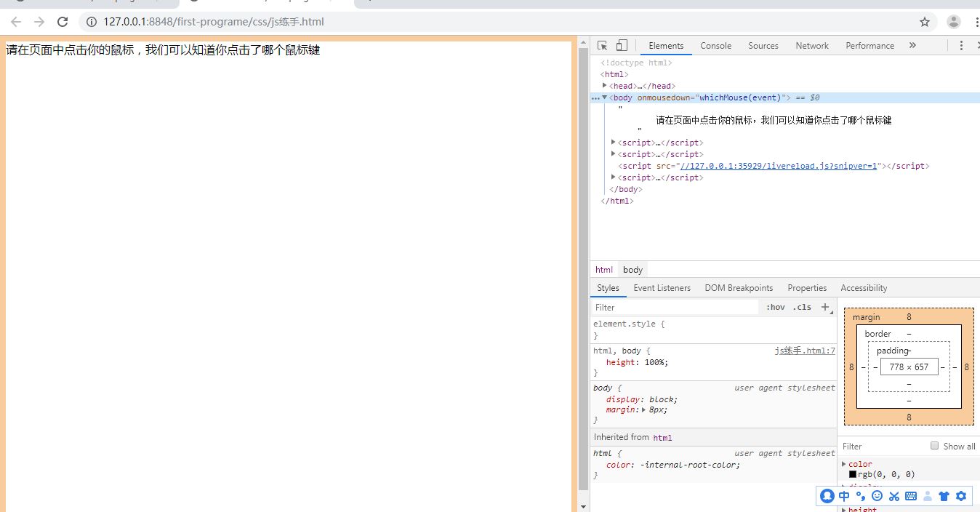Toggle the device emulation toolbar
This screenshot has height=512, width=980.
pos(620,45)
